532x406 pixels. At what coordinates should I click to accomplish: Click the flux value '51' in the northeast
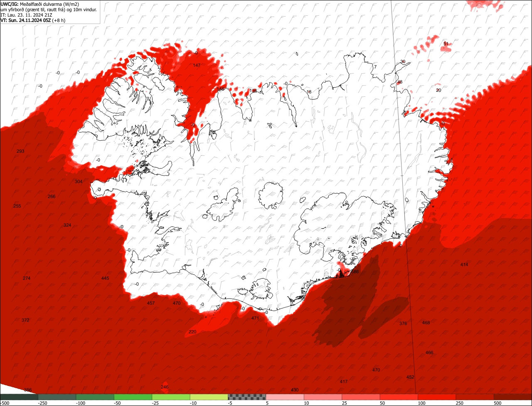[x=446, y=44]
